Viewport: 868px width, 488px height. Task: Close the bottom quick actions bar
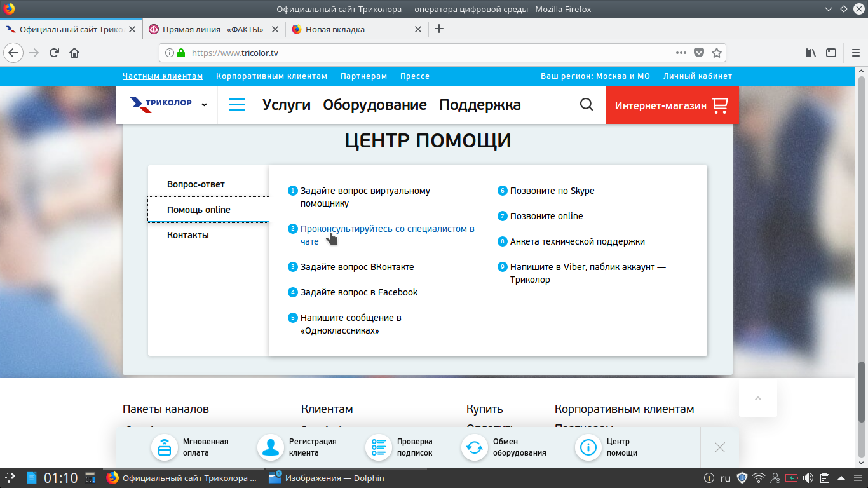pyautogui.click(x=719, y=447)
